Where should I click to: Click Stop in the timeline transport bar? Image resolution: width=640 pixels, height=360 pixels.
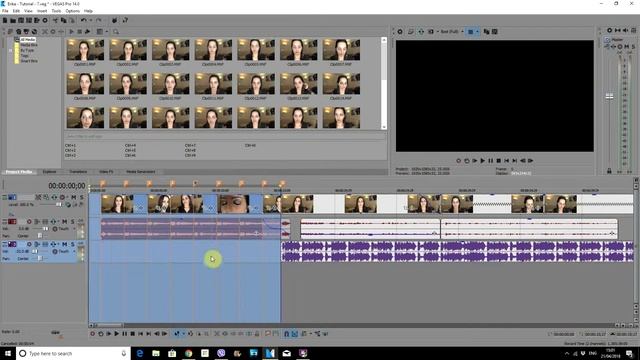pos(133,334)
